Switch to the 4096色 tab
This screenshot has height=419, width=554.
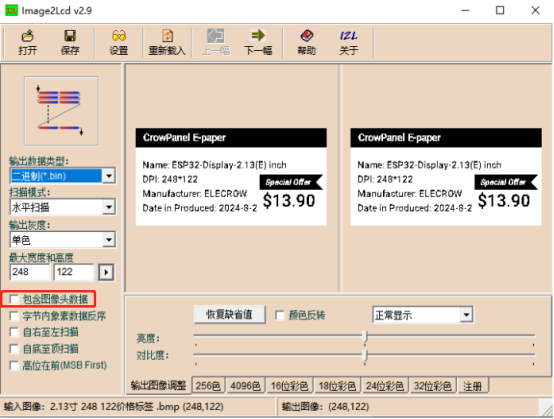[246, 386]
